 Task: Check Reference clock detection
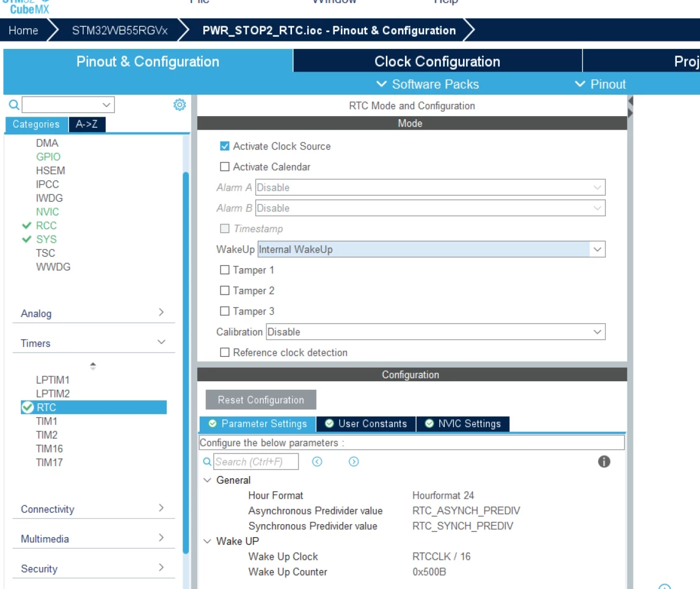225,353
